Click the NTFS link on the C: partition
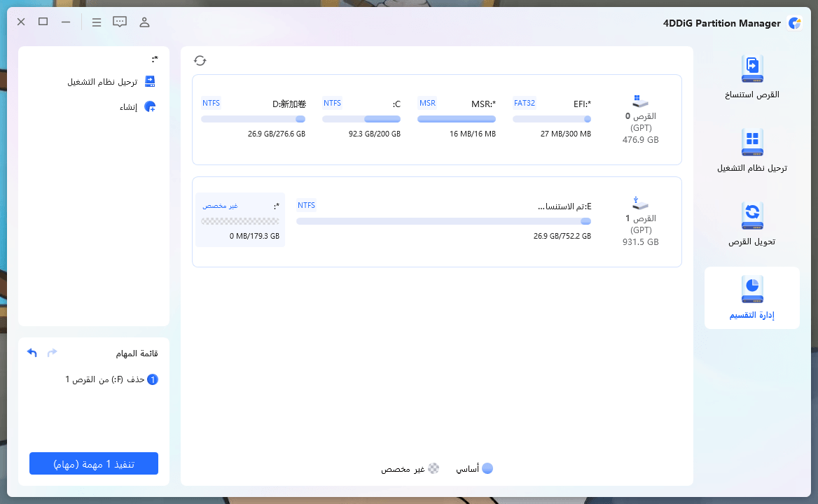Screen dimensions: 818x504 [x=332, y=103]
